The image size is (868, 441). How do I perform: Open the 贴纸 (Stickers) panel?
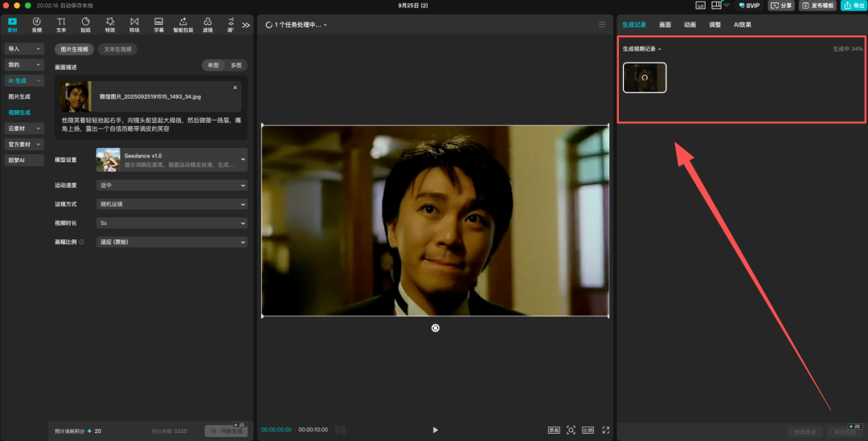(x=85, y=24)
